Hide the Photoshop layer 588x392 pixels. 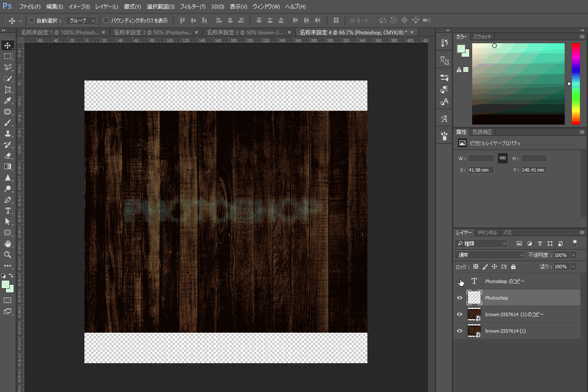click(x=460, y=298)
